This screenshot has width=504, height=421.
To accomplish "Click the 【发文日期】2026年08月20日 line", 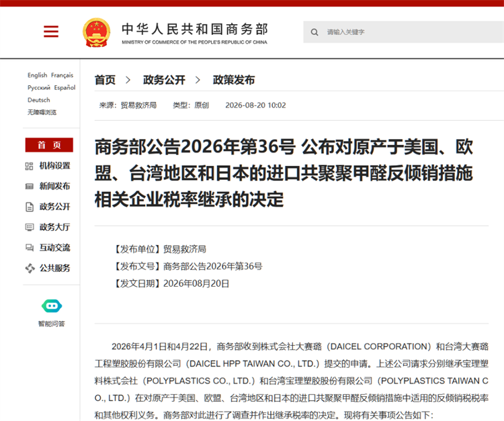I will [171, 283].
